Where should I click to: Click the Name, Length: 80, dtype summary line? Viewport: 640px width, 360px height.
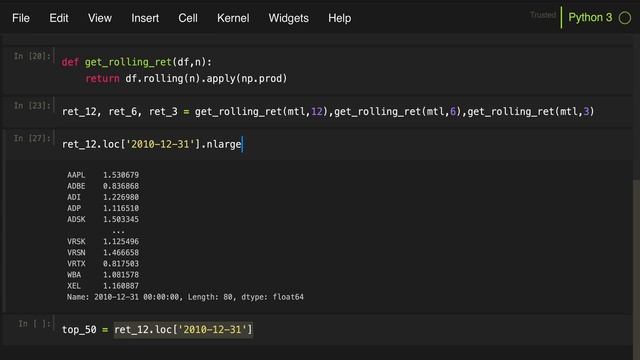pos(185,297)
